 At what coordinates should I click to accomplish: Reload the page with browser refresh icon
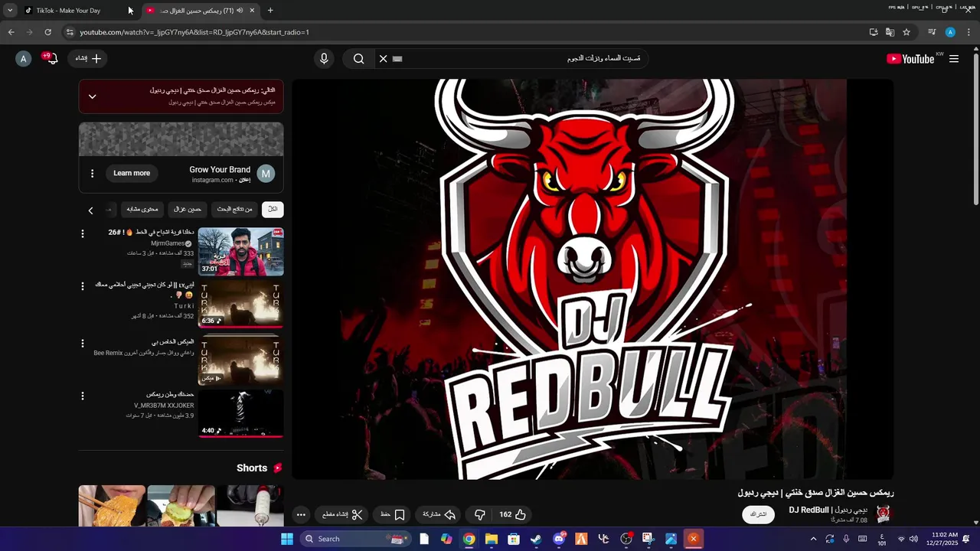tap(47, 32)
